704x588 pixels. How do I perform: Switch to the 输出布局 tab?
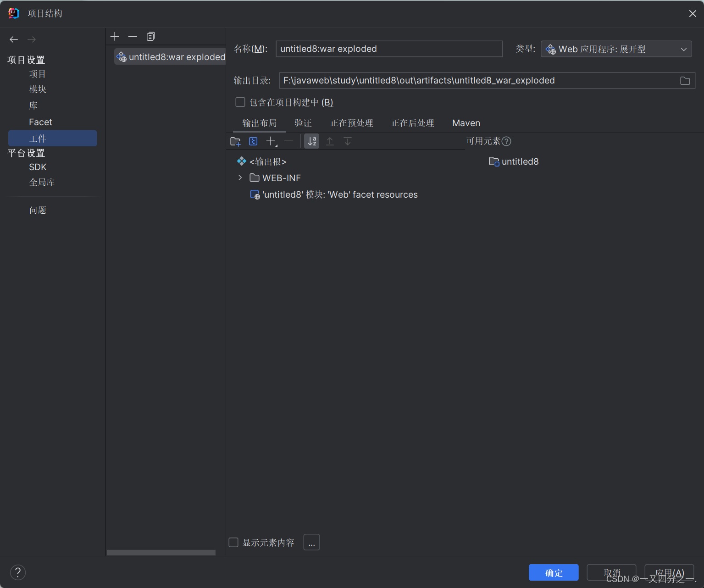[260, 123]
